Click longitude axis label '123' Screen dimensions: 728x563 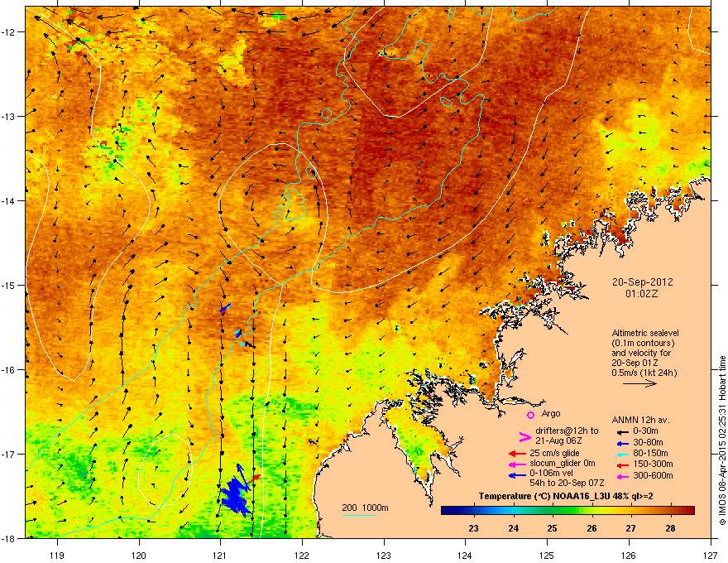(x=384, y=555)
